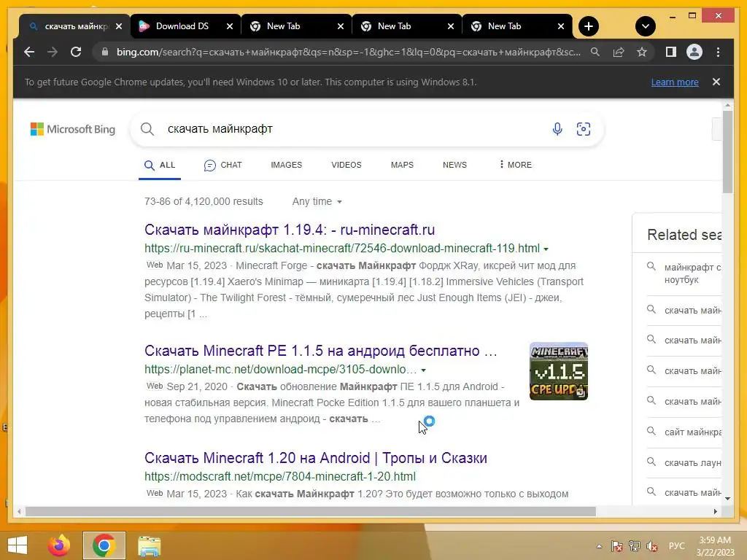Screen dimensions: 747x560
Task: Click the modscraft.net URL link
Action: click(x=279, y=476)
